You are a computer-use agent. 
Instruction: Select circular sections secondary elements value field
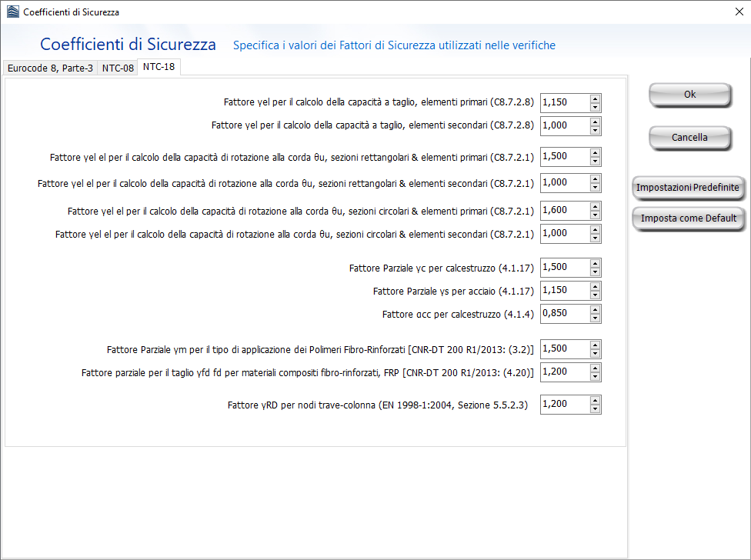pos(564,234)
